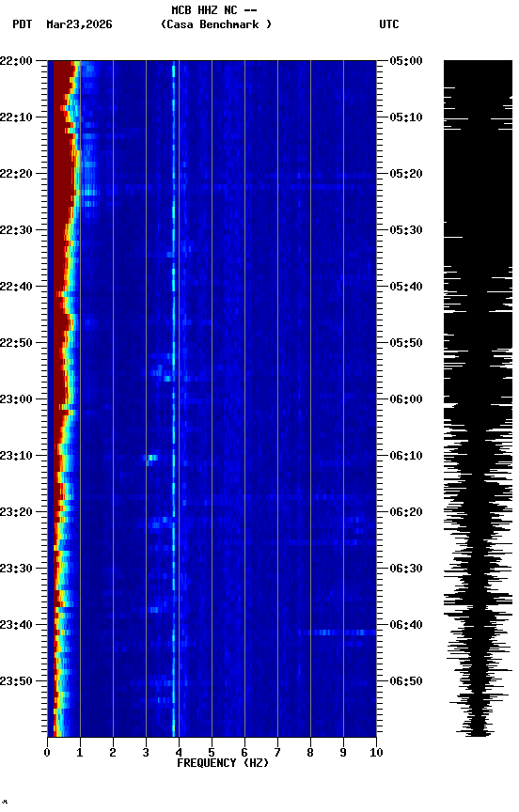Viewport: 519px width, 812px height.
Task: Click the '23:10' PDT time label
Action: pyautogui.click(x=16, y=456)
